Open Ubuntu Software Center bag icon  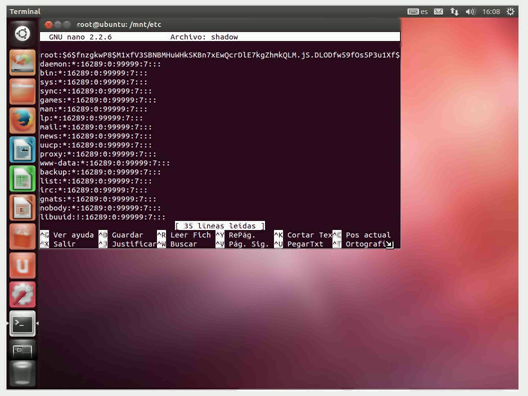pyautogui.click(x=22, y=237)
